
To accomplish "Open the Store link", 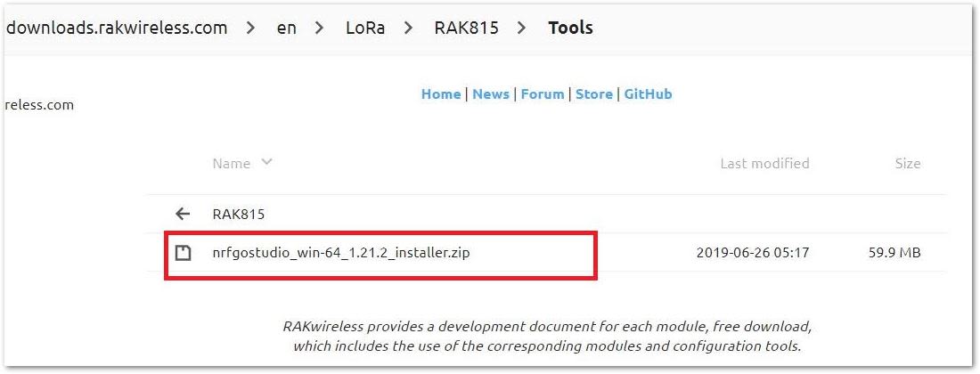I will (x=593, y=94).
